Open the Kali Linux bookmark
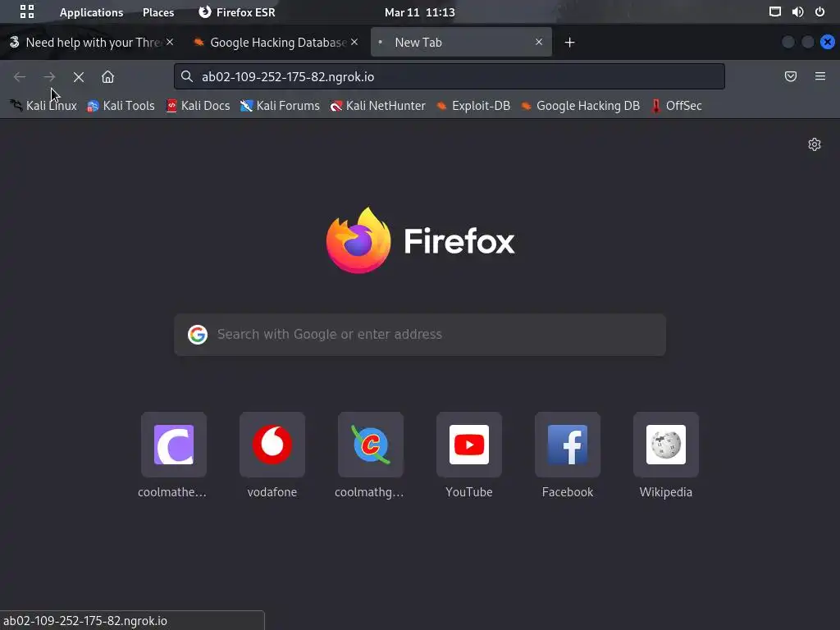The width and height of the screenshot is (840, 630). pos(43,106)
